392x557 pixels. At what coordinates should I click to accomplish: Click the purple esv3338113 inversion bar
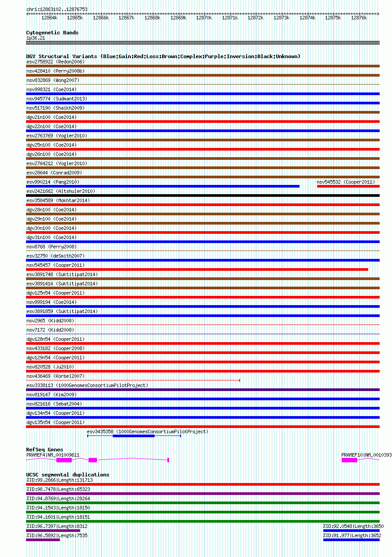[x=203, y=390]
